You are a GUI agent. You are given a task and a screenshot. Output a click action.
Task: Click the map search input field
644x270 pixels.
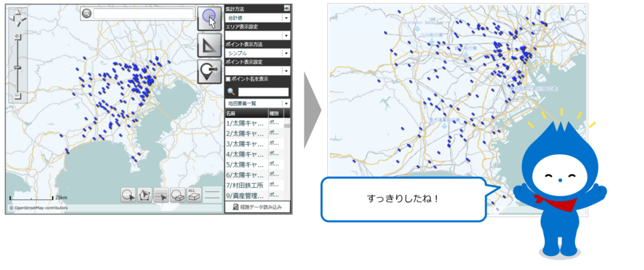[x=143, y=13]
